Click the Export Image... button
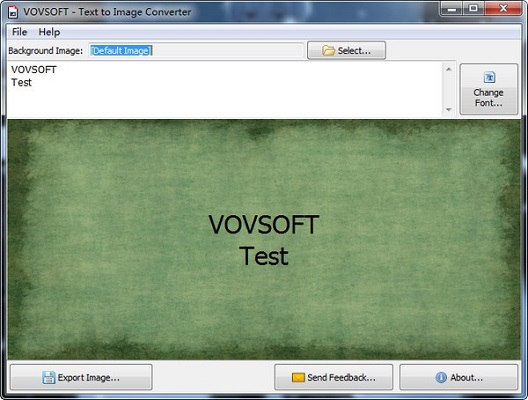Image resolution: width=528 pixels, height=400 pixels. [x=81, y=377]
